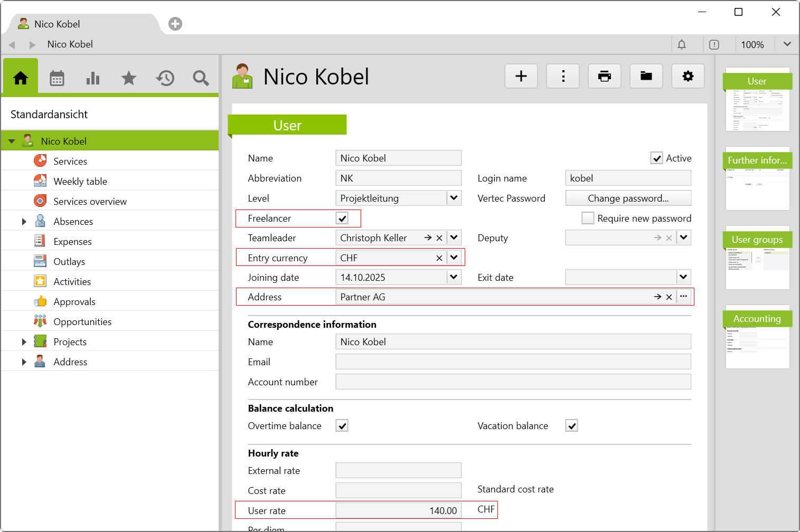Viewport: 800px width, 532px height.
Task: Open the calendar view icon
Action: point(57,78)
